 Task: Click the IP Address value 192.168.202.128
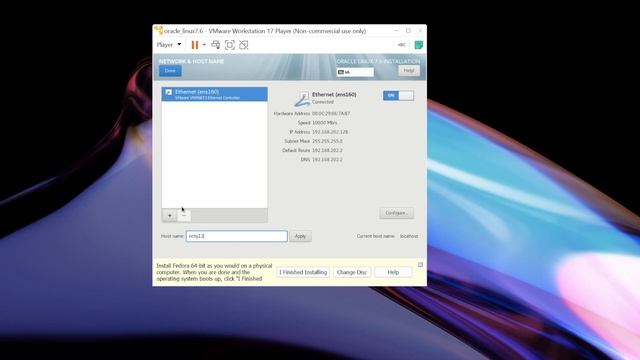(330, 132)
